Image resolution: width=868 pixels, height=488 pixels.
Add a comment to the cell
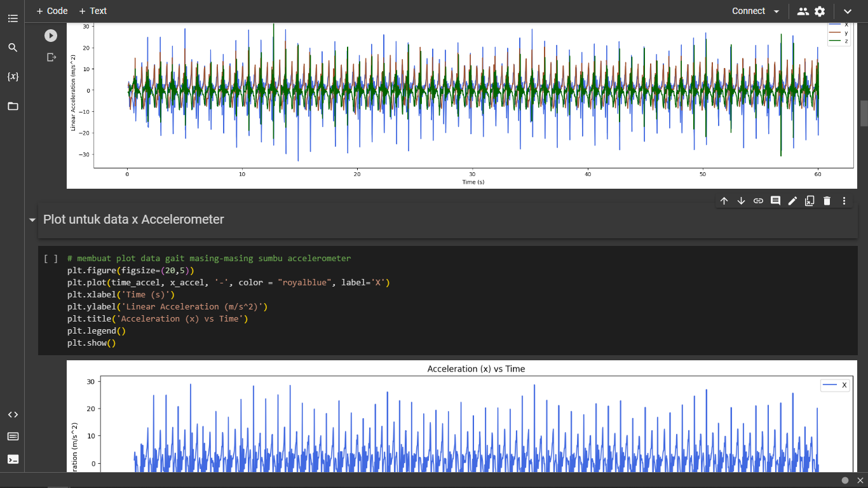pos(775,201)
